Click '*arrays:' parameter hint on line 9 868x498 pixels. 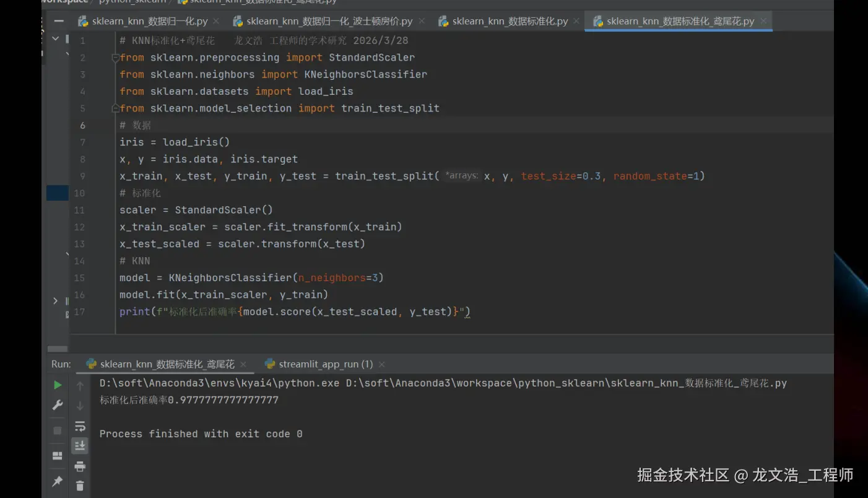point(462,176)
